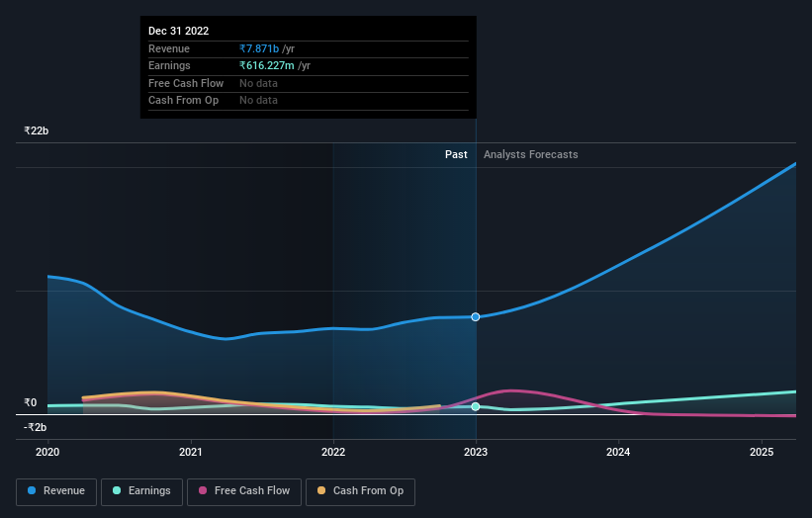Screen dimensions: 812x518
Task: Click the ₹0 y-axis label
Action: point(31,402)
